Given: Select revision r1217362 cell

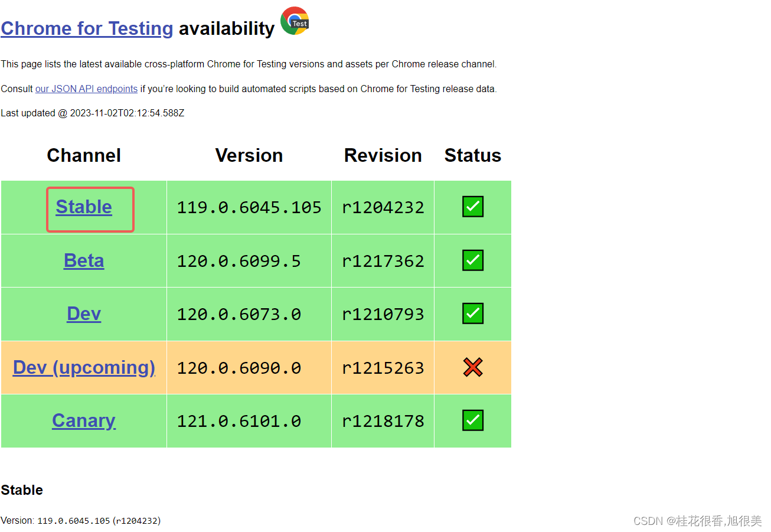Looking at the screenshot, I should coord(383,261).
